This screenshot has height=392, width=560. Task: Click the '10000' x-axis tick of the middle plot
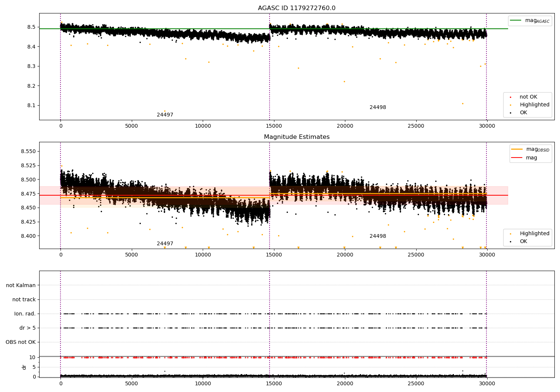pyautogui.click(x=203, y=255)
